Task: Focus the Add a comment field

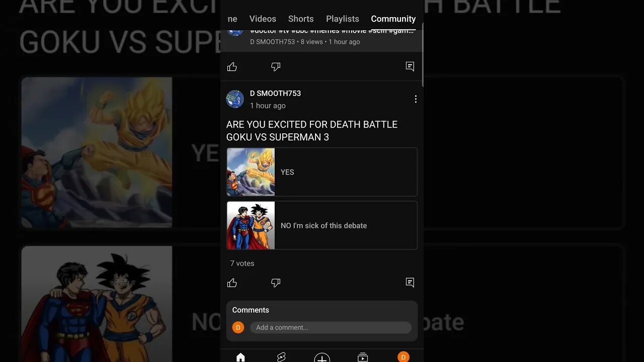Action: [331, 327]
